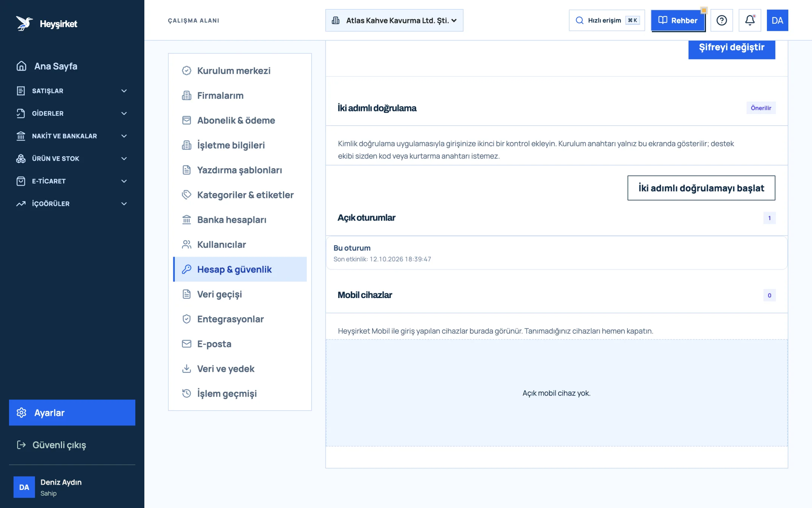Click the İşlem geçmişi history icon

pyautogui.click(x=186, y=393)
